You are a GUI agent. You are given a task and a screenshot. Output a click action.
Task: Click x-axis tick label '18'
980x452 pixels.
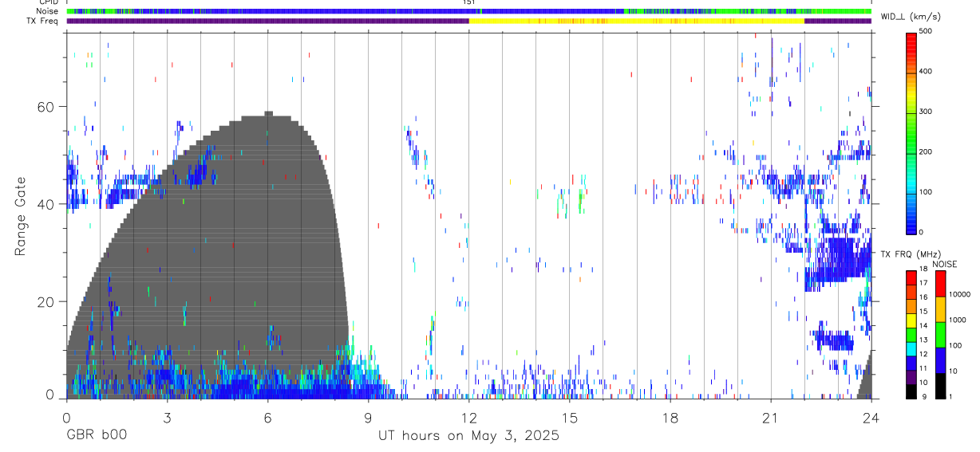click(670, 417)
